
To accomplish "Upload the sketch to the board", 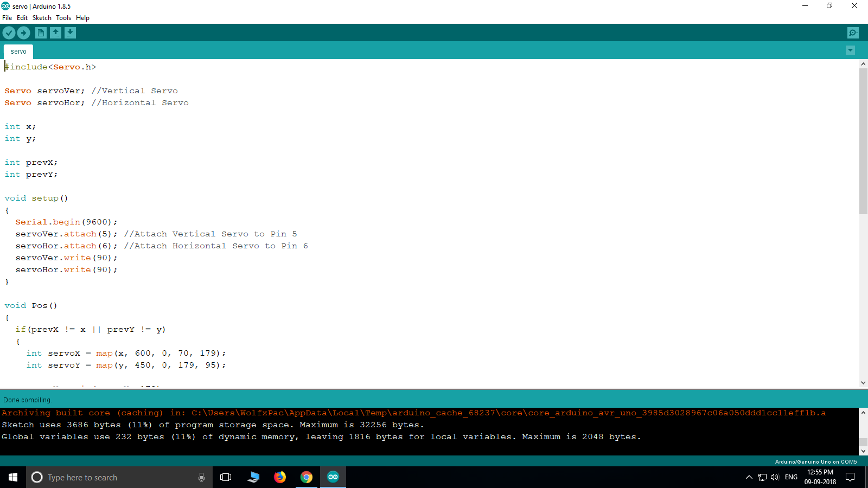I will tap(24, 33).
